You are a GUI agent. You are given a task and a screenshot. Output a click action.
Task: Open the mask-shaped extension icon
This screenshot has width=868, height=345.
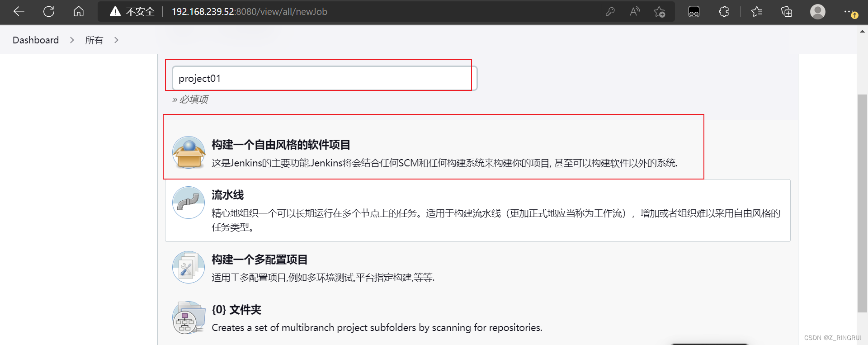coord(694,12)
